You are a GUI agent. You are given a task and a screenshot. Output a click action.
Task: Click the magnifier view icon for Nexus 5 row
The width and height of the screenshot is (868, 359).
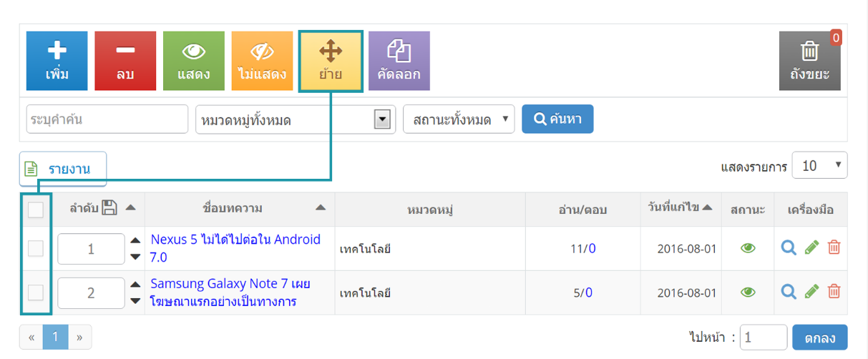coord(789,247)
